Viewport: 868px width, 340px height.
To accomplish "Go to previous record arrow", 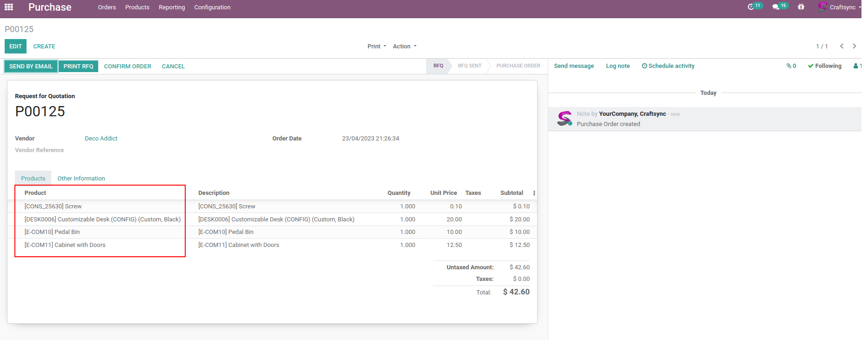I will coord(841,46).
